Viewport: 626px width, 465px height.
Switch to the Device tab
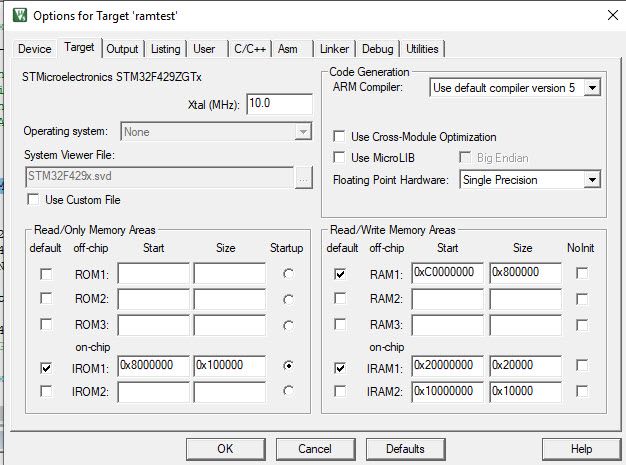(x=35, y=49)
